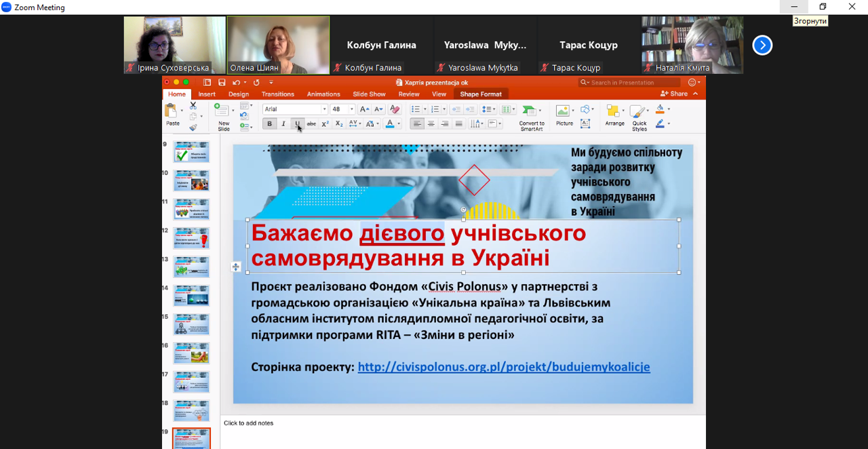868x449 pixels.
Task: Click Convert to SmartArt icon
Action: click(531, 112)
